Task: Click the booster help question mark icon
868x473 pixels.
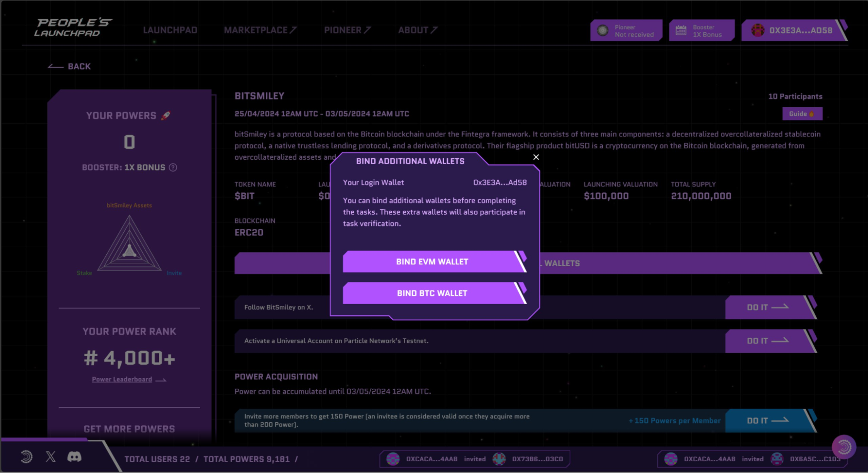Action: point(173,168)
